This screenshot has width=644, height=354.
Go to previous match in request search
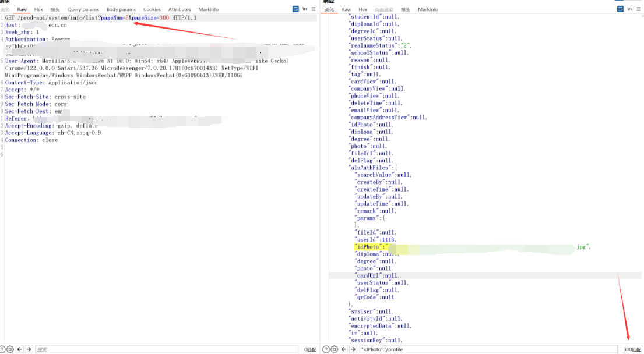[x=20, y=349]
